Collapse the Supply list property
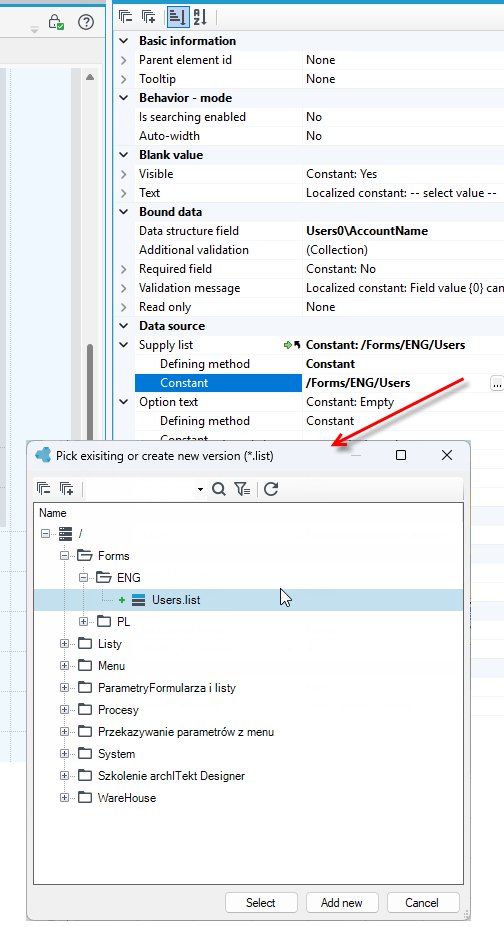 point(123,345)
